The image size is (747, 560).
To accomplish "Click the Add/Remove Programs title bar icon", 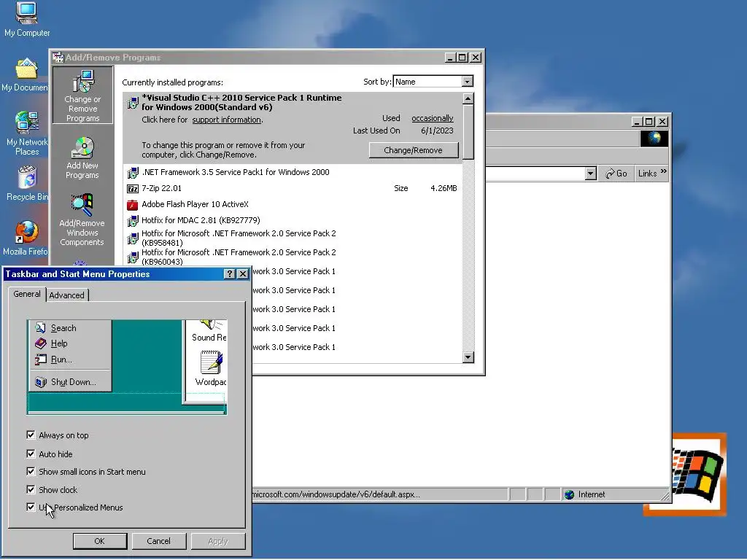I will pyautogui.click(x=58, y=58).
